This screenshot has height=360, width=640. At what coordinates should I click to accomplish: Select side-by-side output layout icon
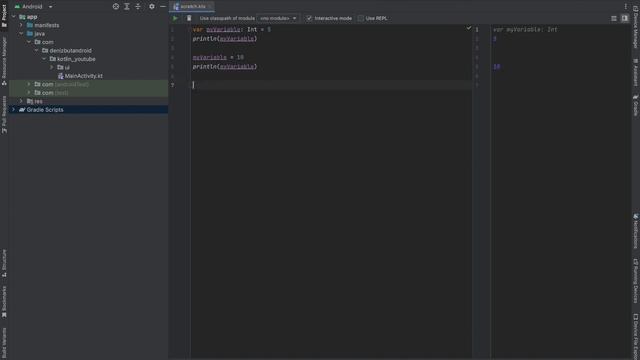coord(624,18)
